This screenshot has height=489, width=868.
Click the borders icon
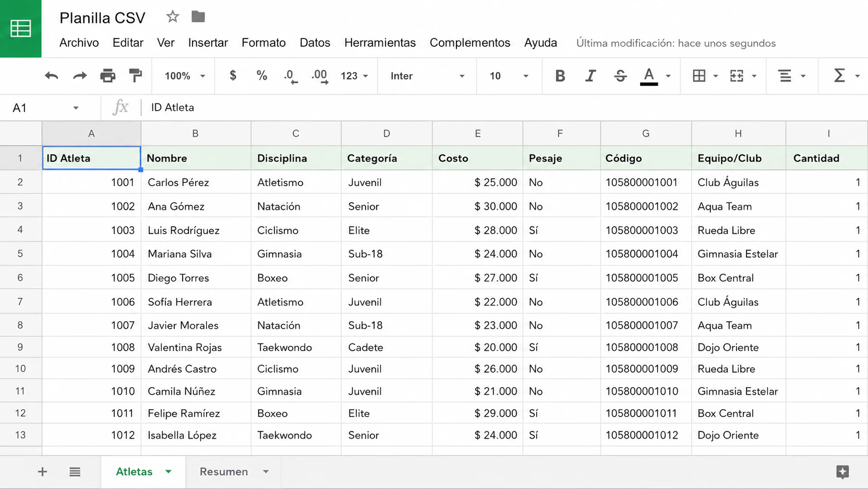[699, 76]
